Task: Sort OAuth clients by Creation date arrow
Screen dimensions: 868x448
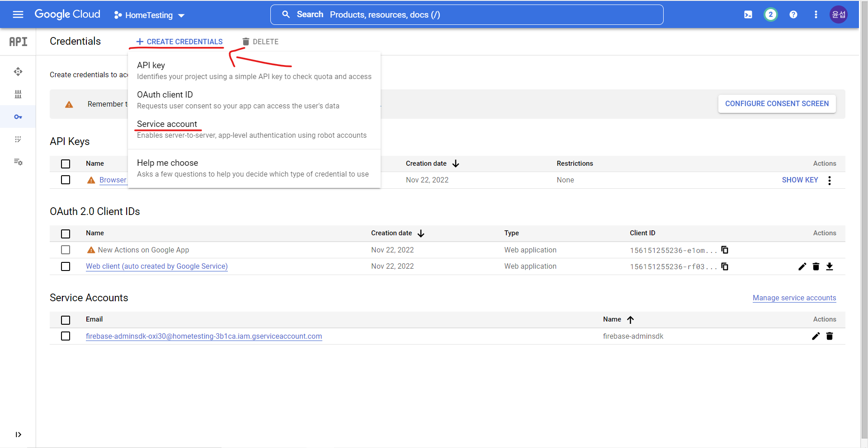Action: pyautogui.click(x=421, y=233)
